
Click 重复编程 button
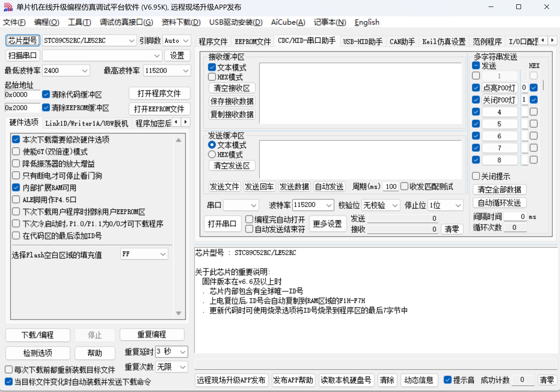click(152, 334)
